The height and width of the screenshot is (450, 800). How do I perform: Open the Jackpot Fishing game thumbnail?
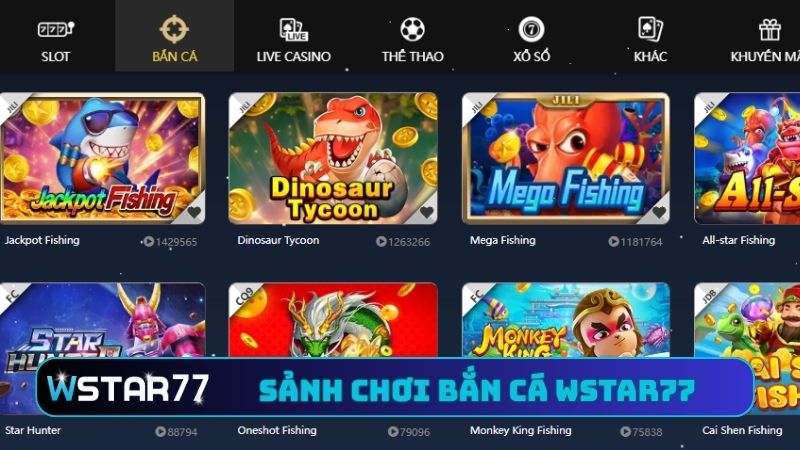point(102,158)
